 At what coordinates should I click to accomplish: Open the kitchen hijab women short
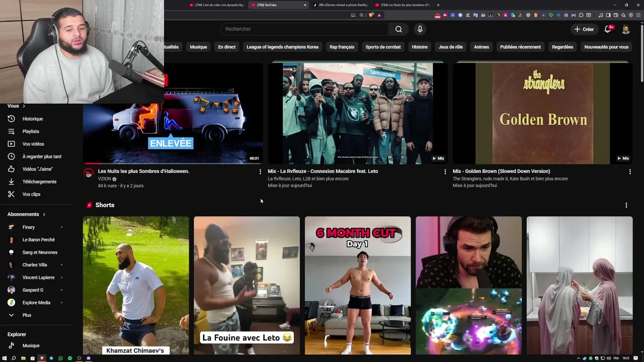coord(580,286)
